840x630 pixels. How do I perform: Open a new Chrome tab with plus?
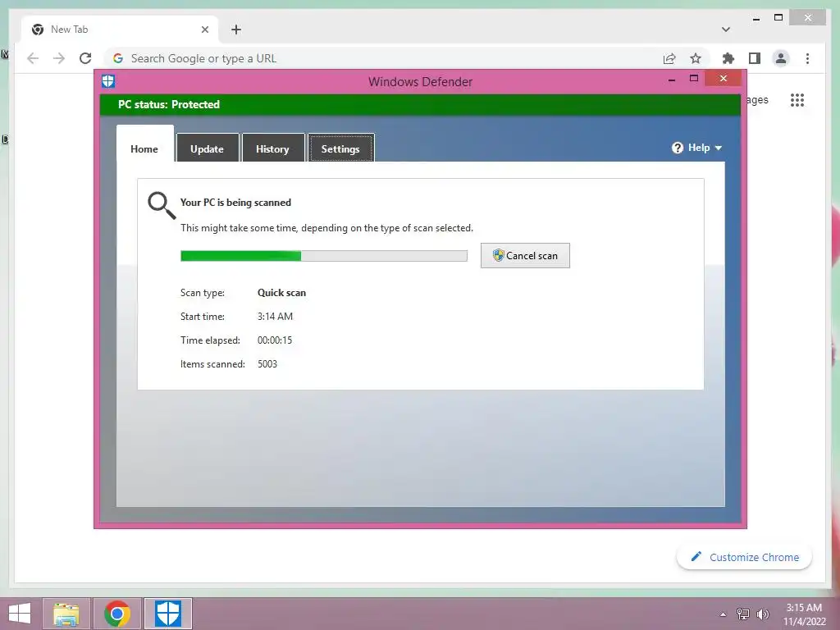[x=236, y=30]
